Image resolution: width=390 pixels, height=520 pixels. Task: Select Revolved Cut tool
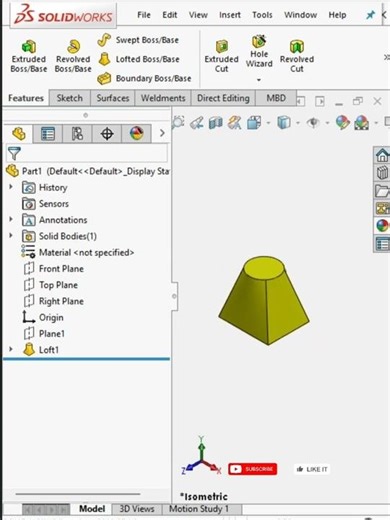tap(297, 56)
